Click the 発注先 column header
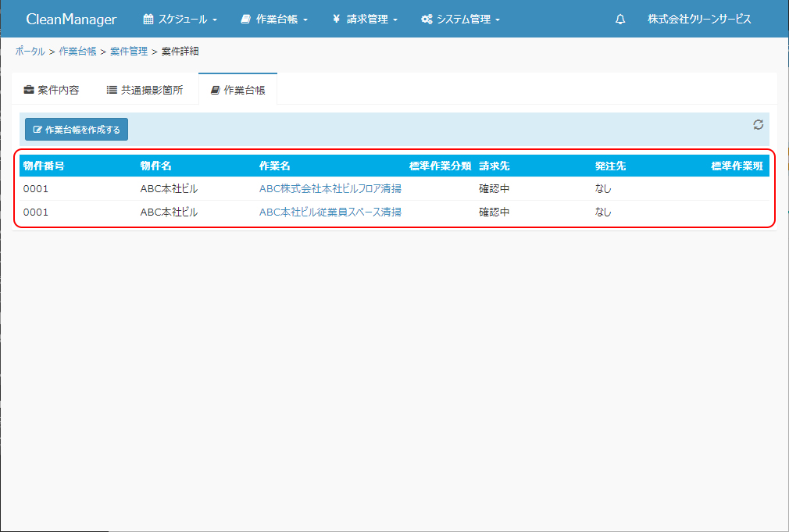 pos(610,166)
